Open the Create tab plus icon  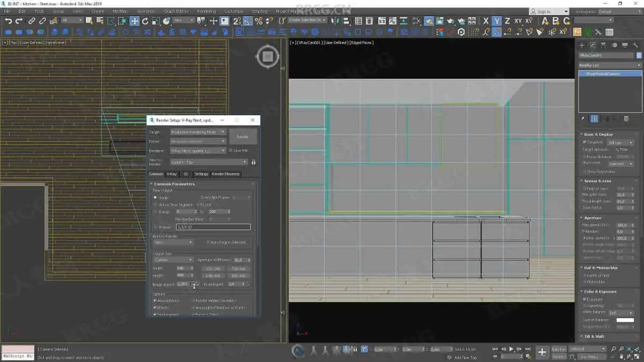point(582,45)
